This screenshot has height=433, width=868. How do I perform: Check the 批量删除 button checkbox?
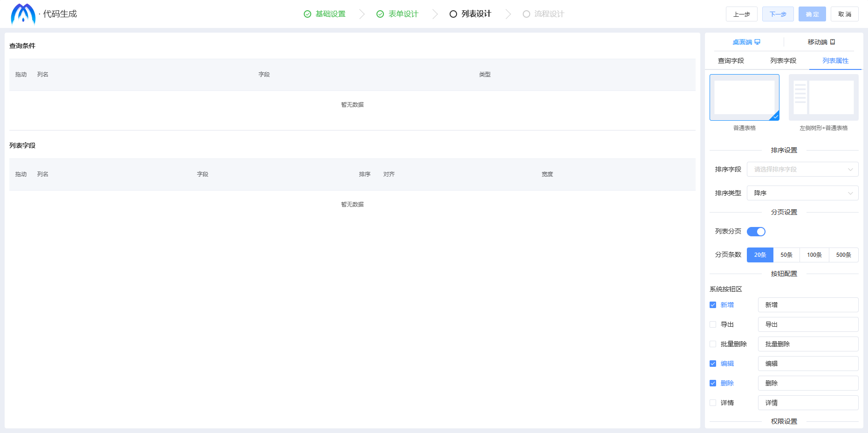(713, 344)
